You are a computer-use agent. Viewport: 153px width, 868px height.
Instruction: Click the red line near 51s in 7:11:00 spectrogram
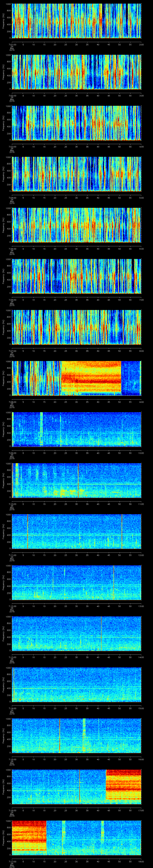pos(122,531)
